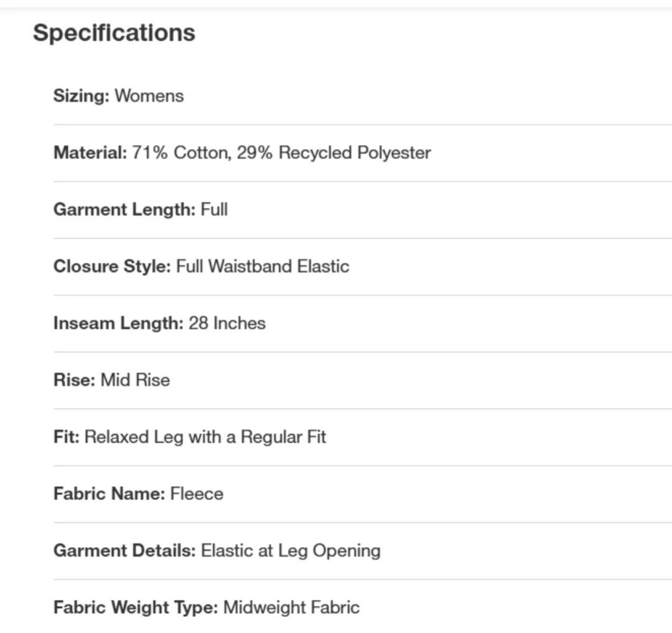
Task: Click the Rise label
Action: pos(74,380)
